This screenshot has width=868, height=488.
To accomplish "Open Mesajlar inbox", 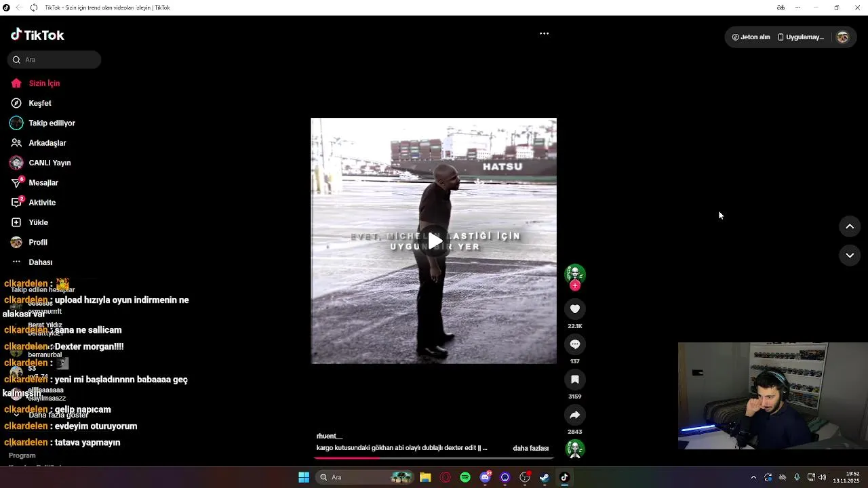I will (x=43, y=183).
